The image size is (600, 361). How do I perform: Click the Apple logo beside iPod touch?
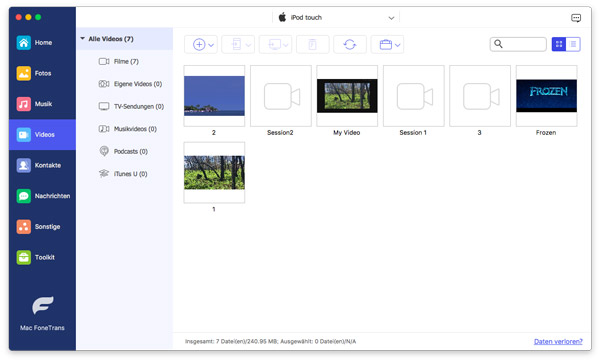tap(282, 17)
